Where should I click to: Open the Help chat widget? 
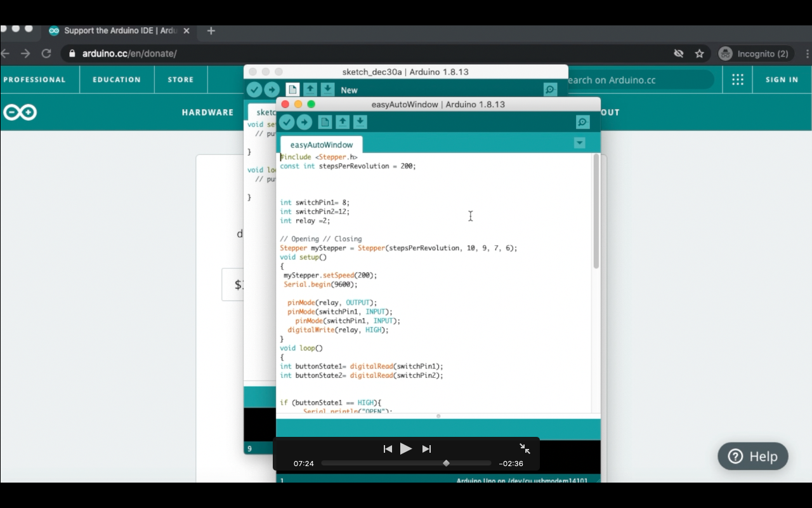coord(753,456)
